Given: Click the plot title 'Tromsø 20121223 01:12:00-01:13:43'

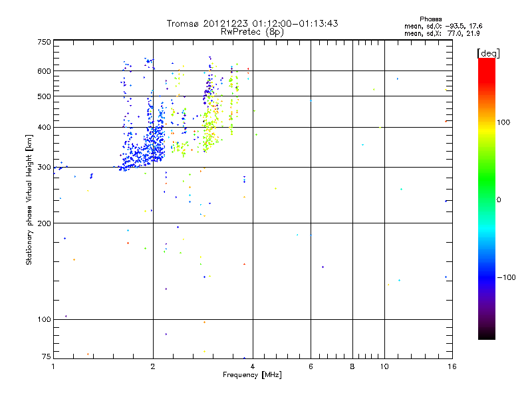Looking at the screenshot, I should 252,23.
